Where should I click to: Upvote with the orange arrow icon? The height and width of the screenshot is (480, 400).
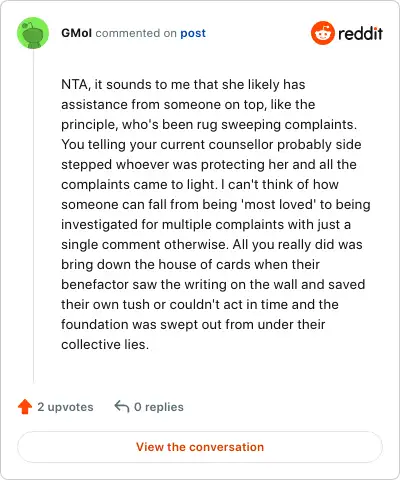[x=25, y=407]
